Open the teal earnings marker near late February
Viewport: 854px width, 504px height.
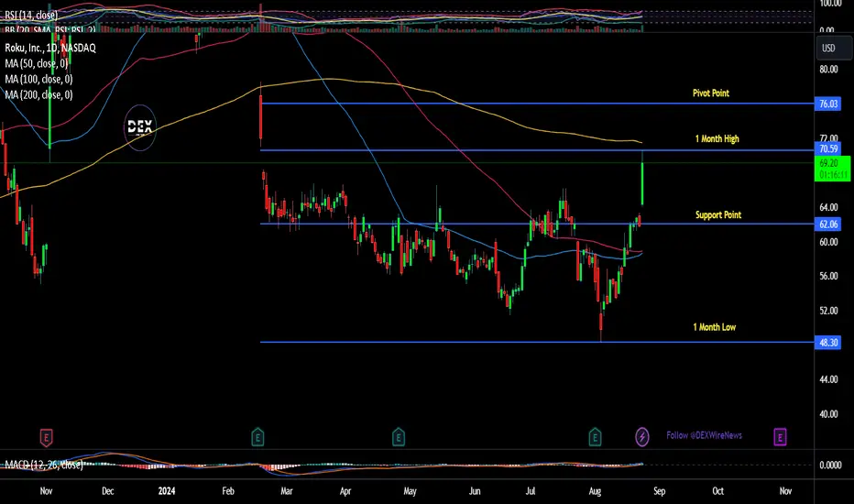[x=257, y=437]
